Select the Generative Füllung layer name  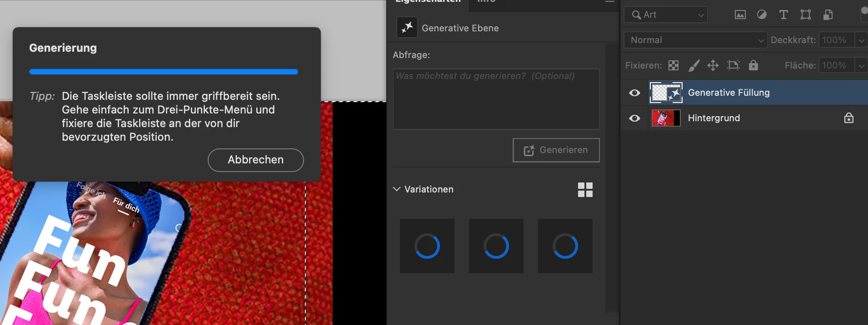pyautogui.click(x=729, y=93)
